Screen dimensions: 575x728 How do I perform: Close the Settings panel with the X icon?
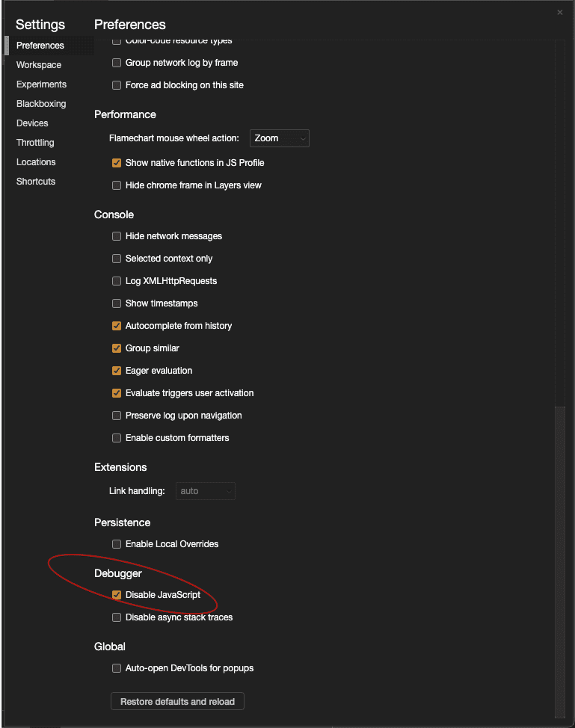tap(560, 13)
